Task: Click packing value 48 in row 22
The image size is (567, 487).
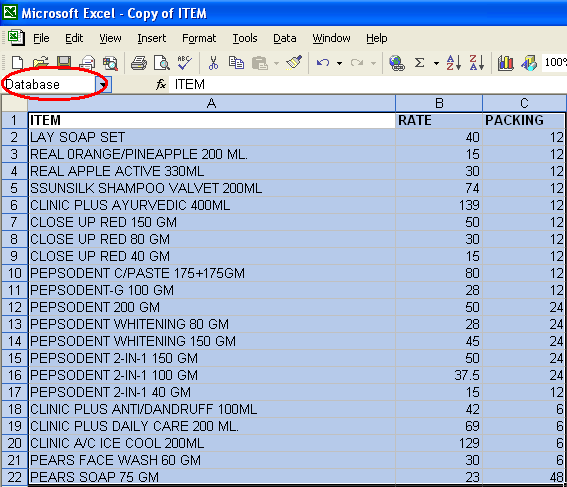Action: click(524, 477)
